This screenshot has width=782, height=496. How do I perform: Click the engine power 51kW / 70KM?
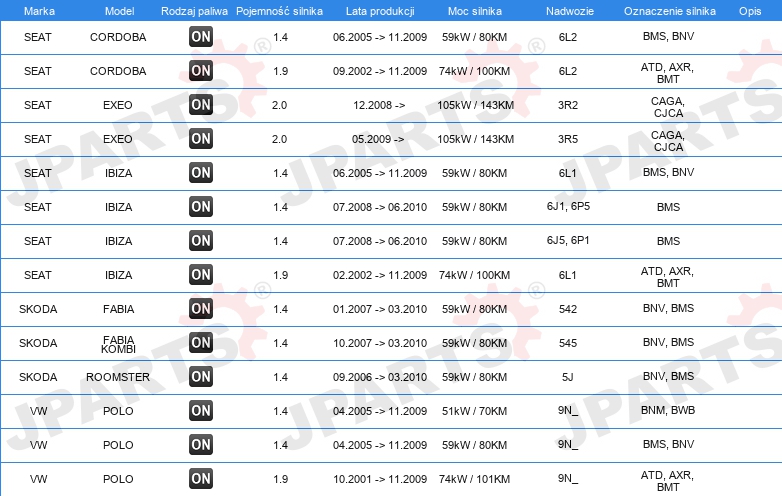474,411
